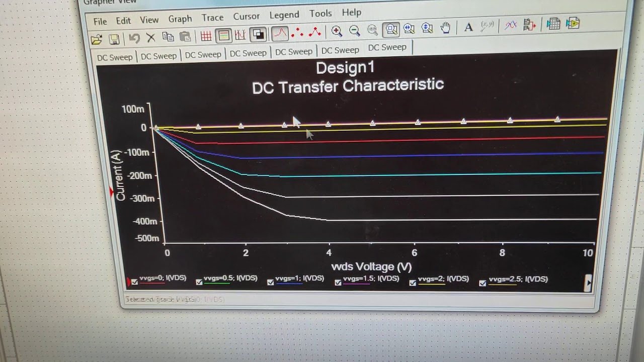Click the zoom out magnifier
Image resolution: width=644 pixels, height=362 pixels.
point(354,31)
